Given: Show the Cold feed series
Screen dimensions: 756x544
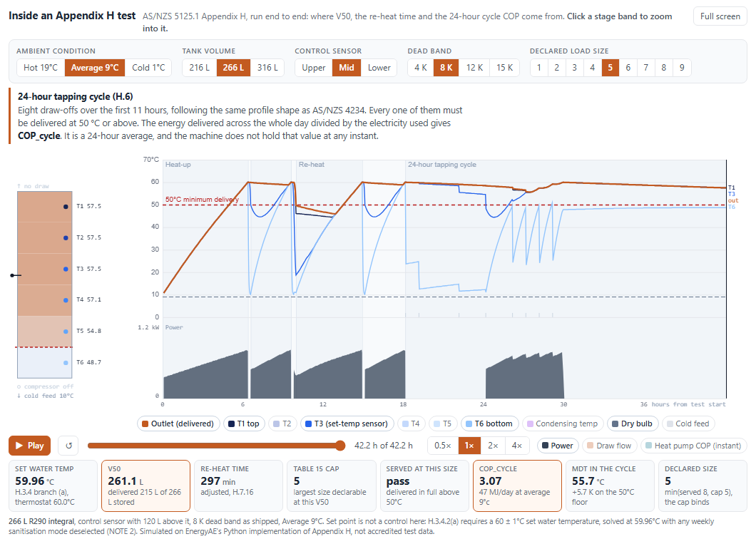Looking at the screenshot, I should pos(688,424).
